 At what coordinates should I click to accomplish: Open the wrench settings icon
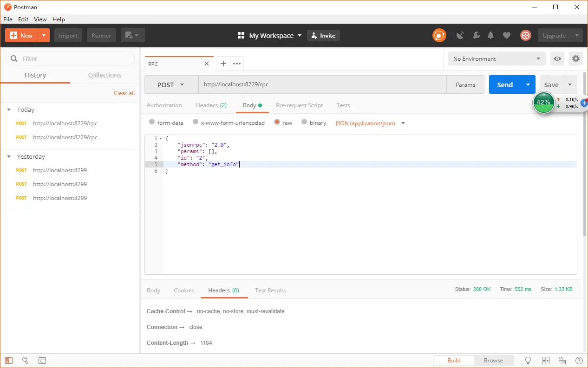click(476, 35)
